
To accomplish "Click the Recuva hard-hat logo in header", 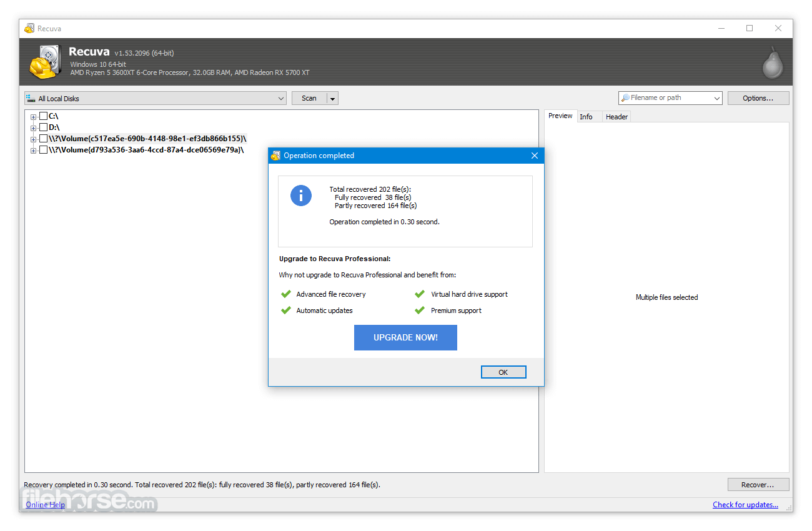I will (x=45, y=62).
